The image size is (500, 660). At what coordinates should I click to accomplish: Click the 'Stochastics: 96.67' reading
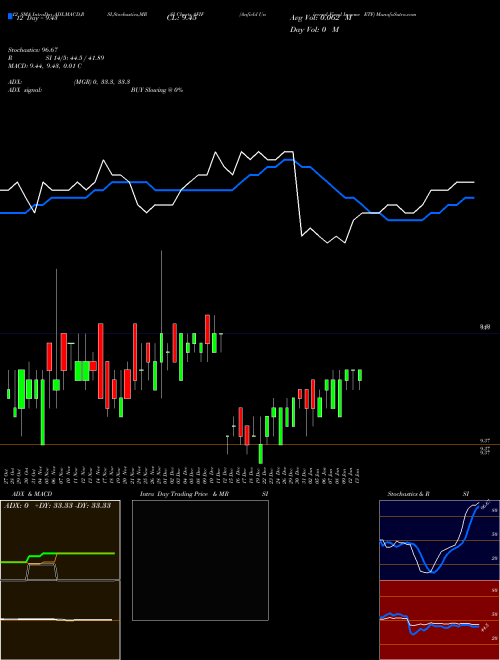pos(32,50)
